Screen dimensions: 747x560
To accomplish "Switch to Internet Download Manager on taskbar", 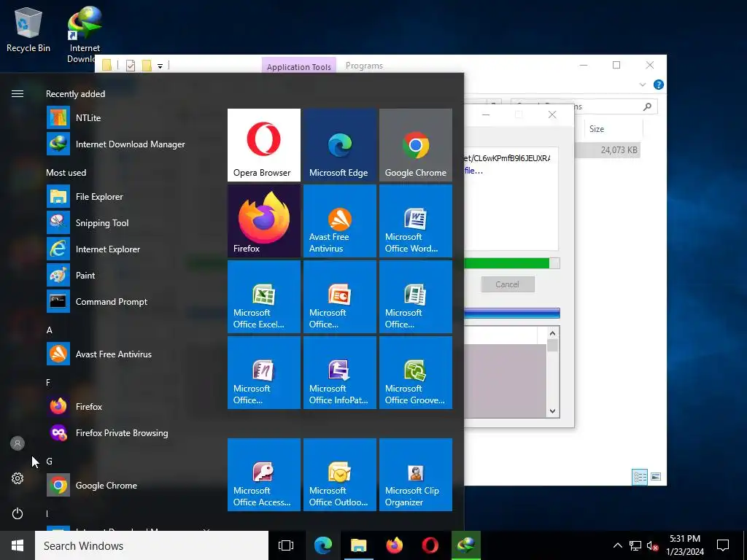I will (466, 545).
